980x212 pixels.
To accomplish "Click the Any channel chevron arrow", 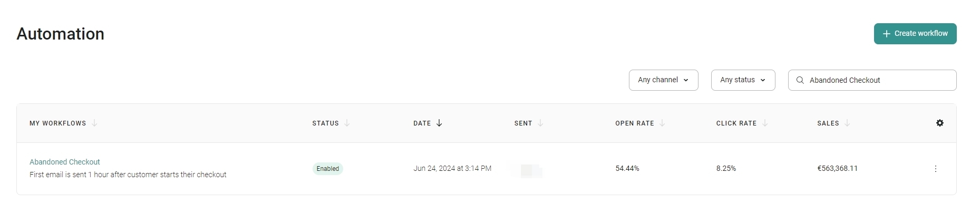I will (x=686, y=80).
